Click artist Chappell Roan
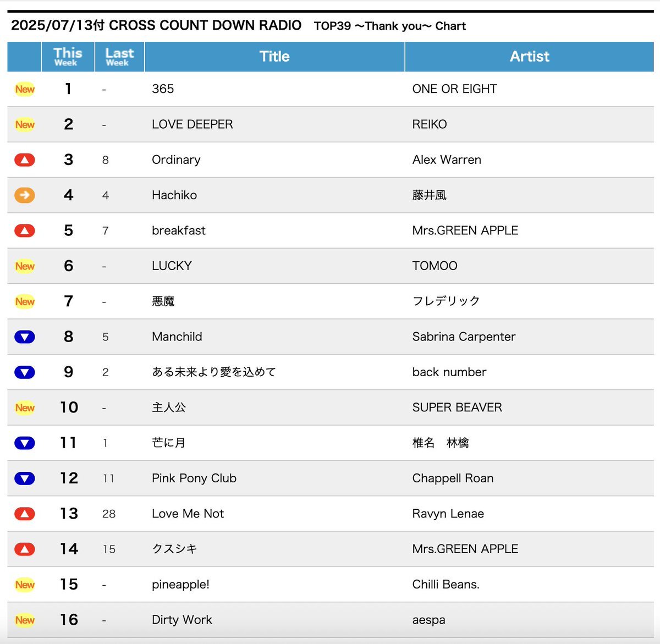 [x=453, y=478]
